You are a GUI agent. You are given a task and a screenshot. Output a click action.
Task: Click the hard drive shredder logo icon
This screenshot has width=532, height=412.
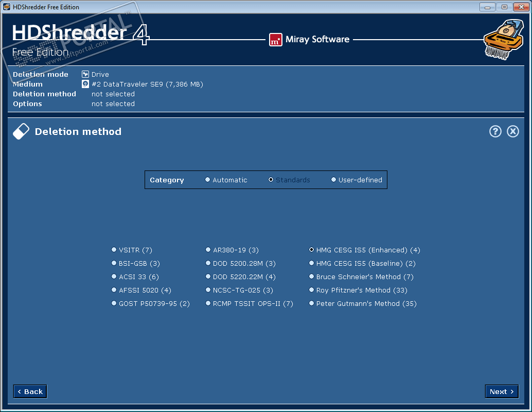(504, 40)
